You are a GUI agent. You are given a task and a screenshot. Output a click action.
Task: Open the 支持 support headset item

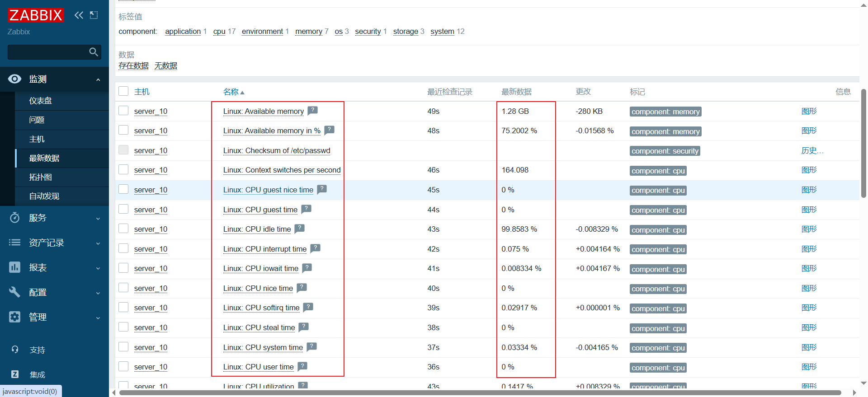pos(37,350)
